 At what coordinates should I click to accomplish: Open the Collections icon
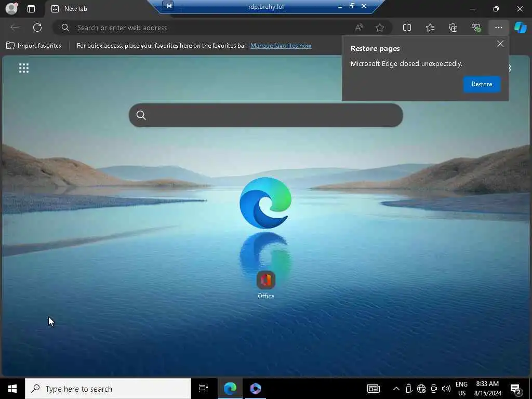[453, 28]
